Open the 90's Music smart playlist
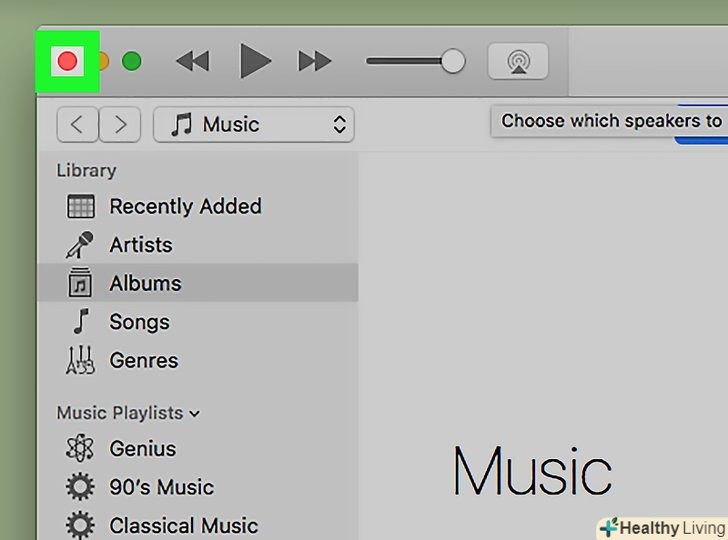 coord(197,487)
